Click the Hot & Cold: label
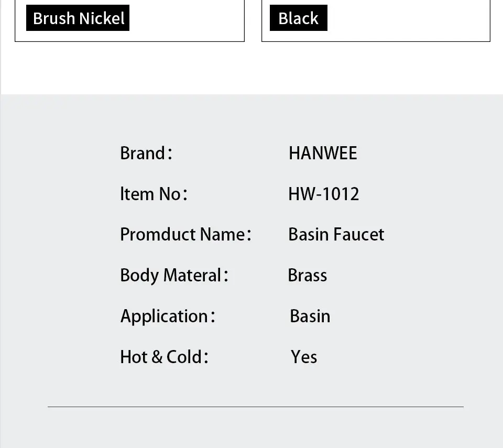Viewport: 503px width, 448px height. (x=164, y=357)
